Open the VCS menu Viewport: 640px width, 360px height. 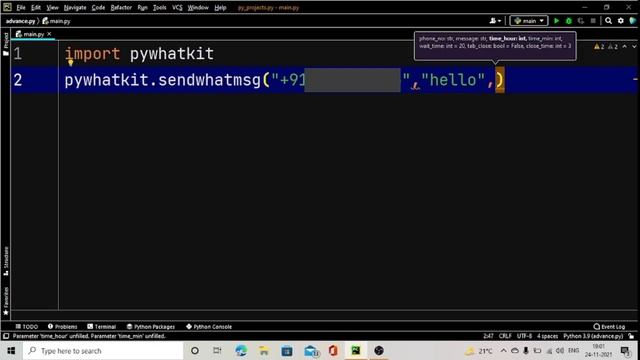(x=177, y=7)
